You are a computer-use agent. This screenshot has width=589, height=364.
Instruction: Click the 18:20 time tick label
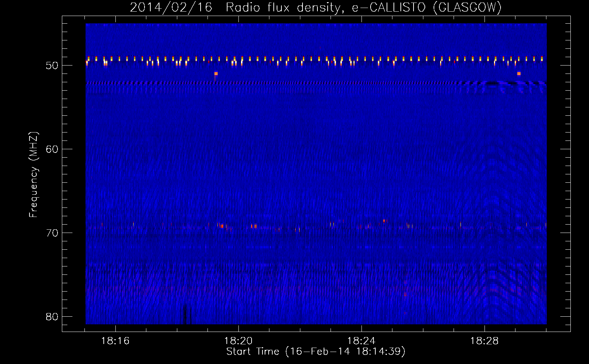click(x=238, y=341)
